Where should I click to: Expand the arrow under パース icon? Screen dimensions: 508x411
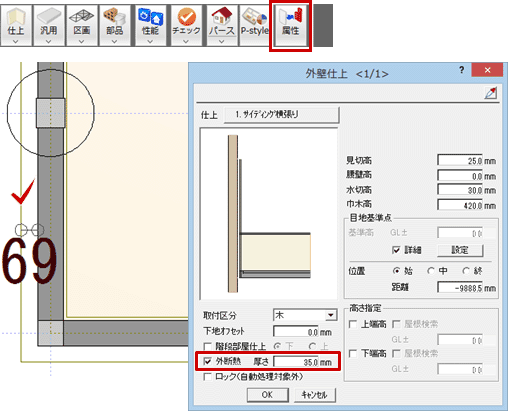click(x=222, y=42)
